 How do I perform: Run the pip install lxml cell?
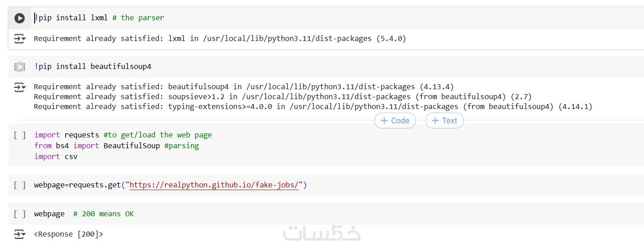(x=19, y=18)
